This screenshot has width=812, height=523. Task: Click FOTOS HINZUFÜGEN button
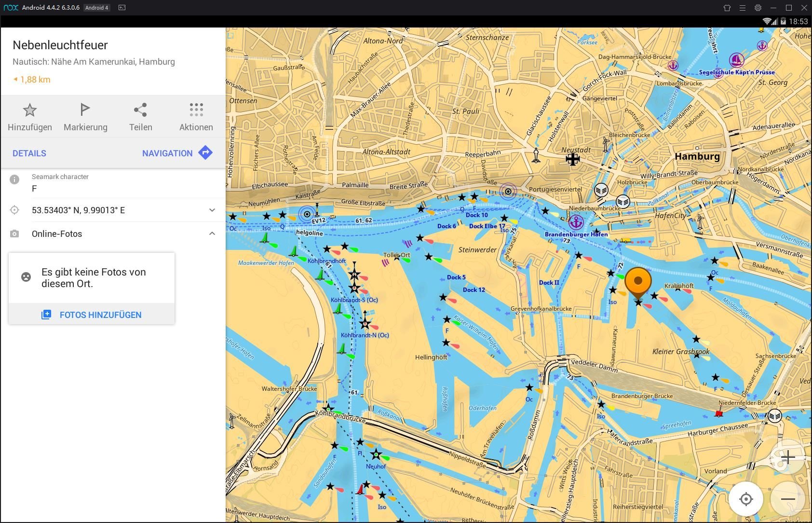click(92, 315)
